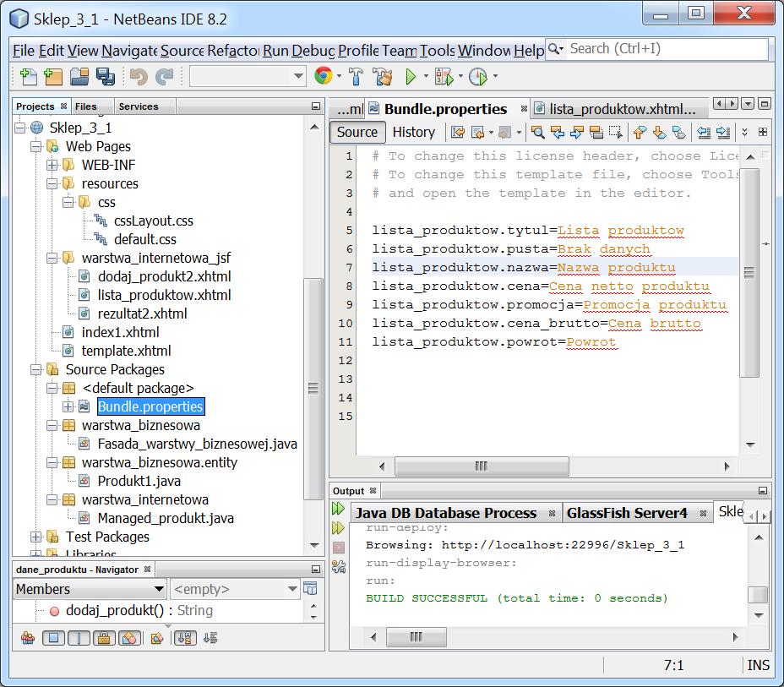Toggle Fully Qualified Names icon in Navigator

point(157,638)
